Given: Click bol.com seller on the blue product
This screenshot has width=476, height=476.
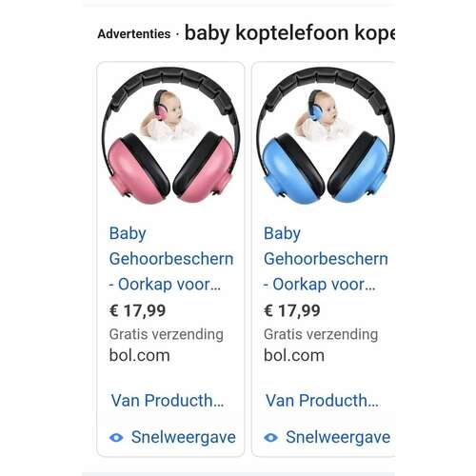Looking at the screenshot, I should tap(294, 355).
